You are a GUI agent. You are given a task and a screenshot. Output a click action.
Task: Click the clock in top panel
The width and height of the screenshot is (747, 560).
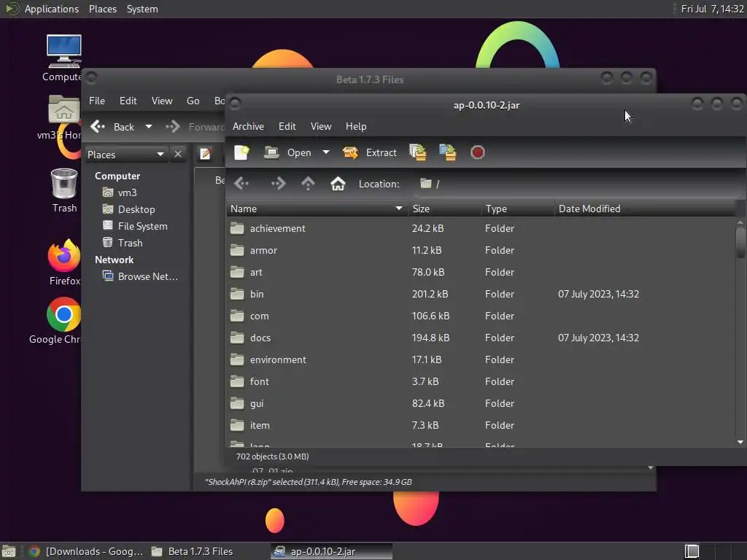712,9
